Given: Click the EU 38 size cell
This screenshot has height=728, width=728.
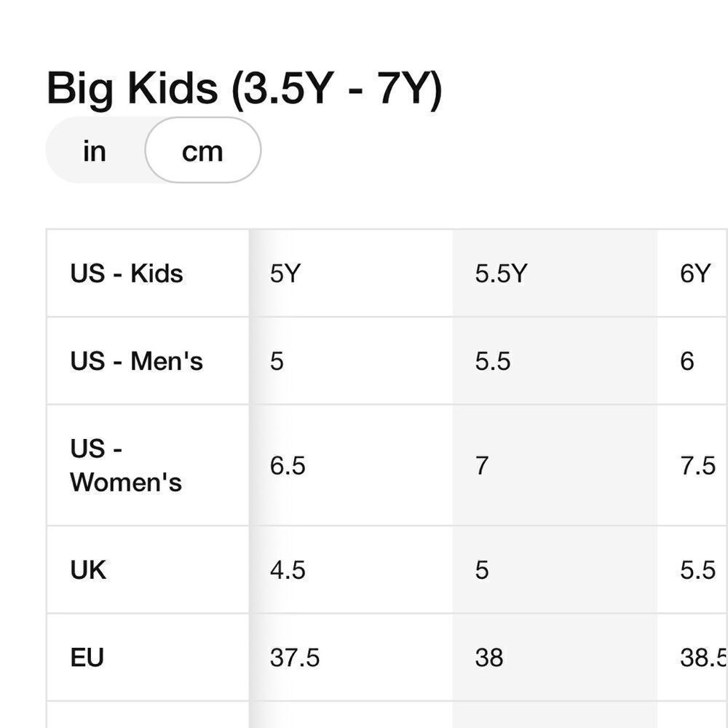Looking at the screenshot, I should tap(488, 657).
